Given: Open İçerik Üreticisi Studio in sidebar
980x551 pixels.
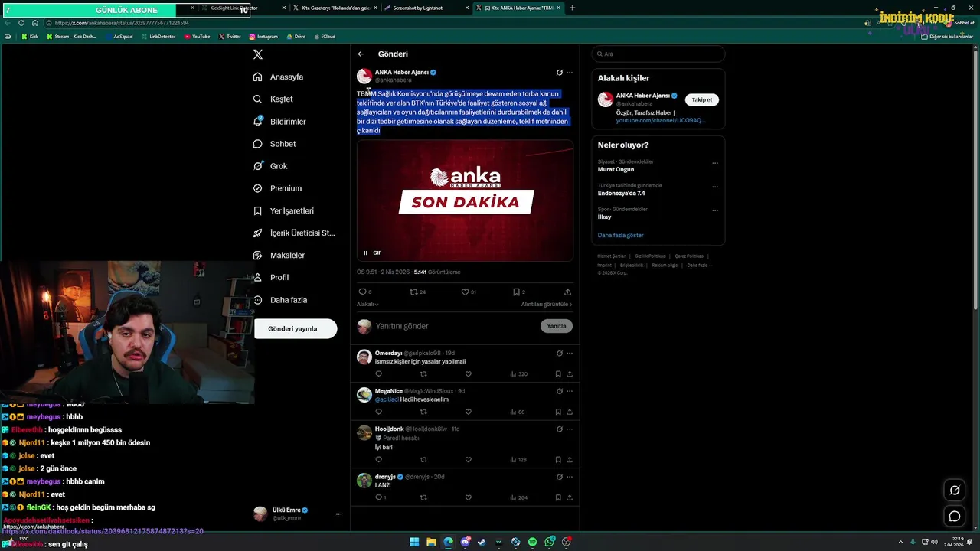Looking at the screenshot, I should pos(294,233).
